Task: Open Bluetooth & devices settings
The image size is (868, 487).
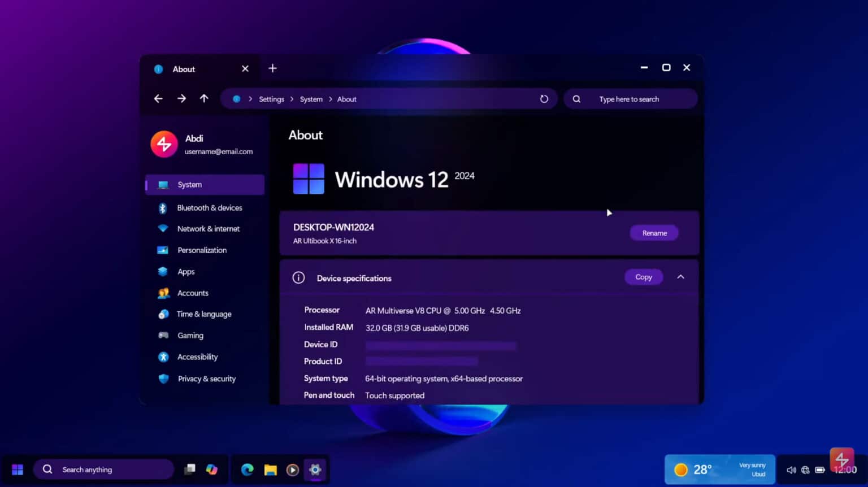Action: coord(209,207)
